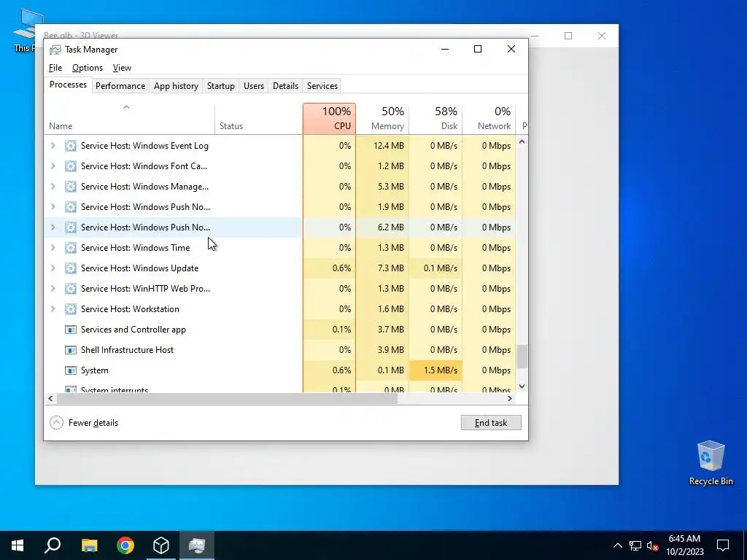This screenshot has height=560, width=747.
Task: Click the Windows Update service gear icon
Action: (x=71, y=268)
